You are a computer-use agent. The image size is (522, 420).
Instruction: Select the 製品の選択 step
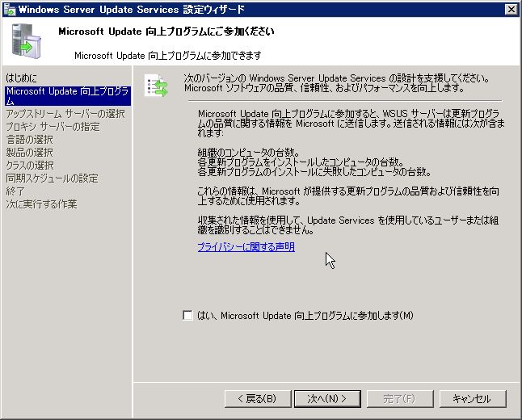29,153
